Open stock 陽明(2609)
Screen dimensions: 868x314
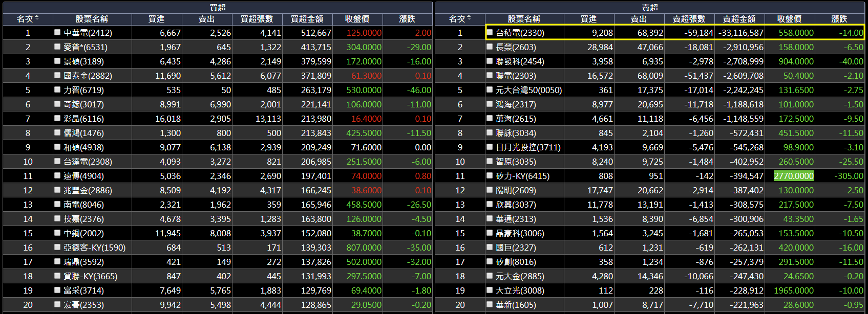tap(516, 190)
